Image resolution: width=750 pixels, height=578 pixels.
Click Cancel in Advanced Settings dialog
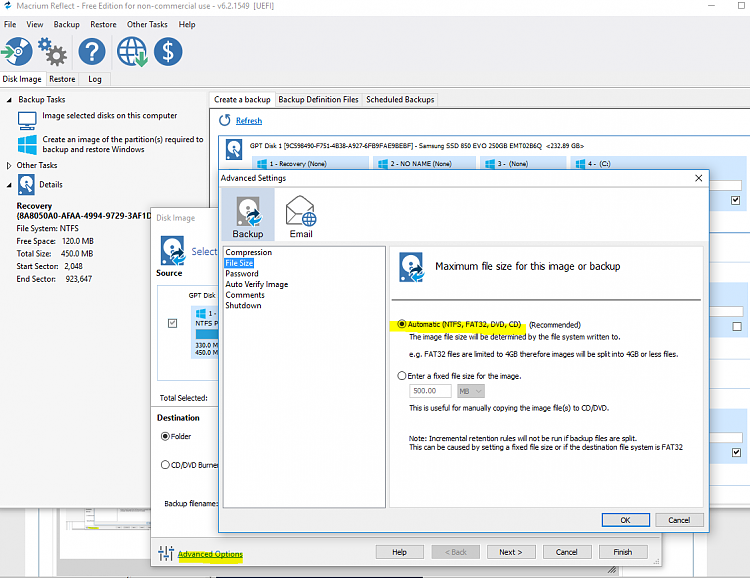point(679,520)
